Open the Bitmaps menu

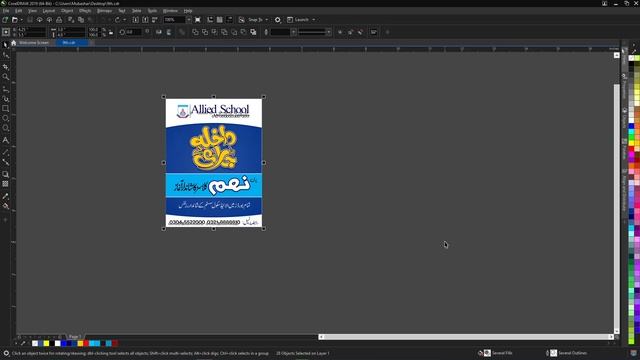click(104, 11)
